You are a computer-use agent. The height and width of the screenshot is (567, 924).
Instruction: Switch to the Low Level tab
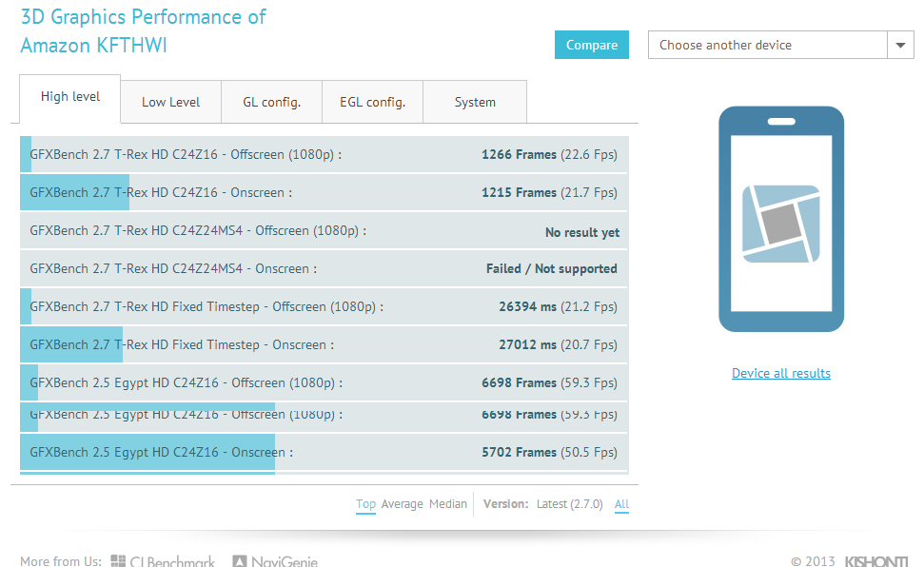click(x=171, y=102)
